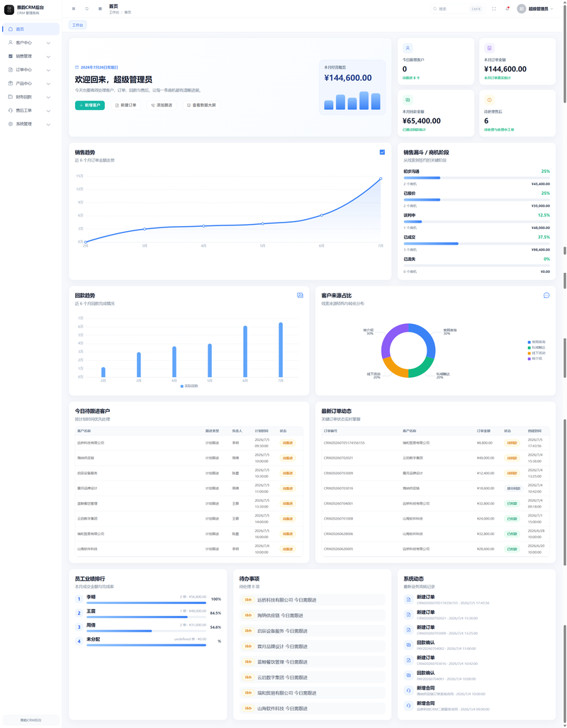Click the 查看数据大屏 button

tap(201, 106)
